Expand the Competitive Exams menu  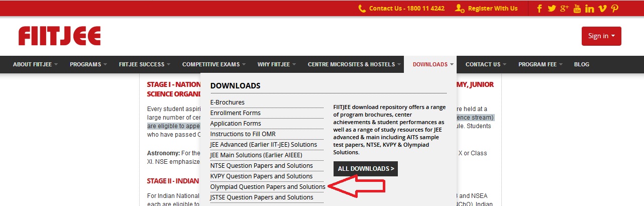tap(214, 64)
